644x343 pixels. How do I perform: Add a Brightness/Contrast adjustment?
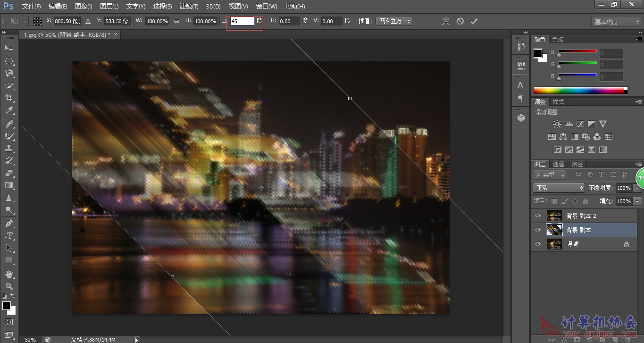557,124
